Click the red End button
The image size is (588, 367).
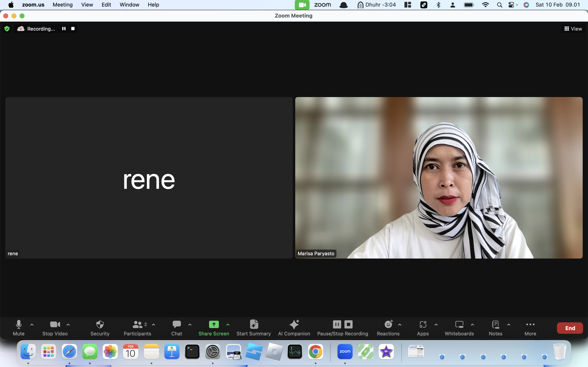(x=570, y=328)
